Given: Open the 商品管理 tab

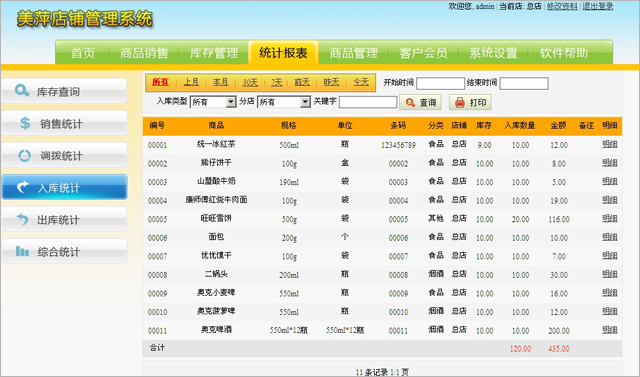Looking at the screenshot, I should click(x=353, y=53).
